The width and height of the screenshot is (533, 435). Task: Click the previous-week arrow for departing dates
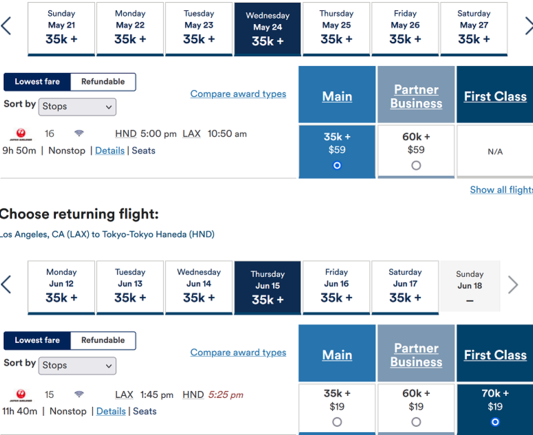pyautogui.click(x=6, y=26)
